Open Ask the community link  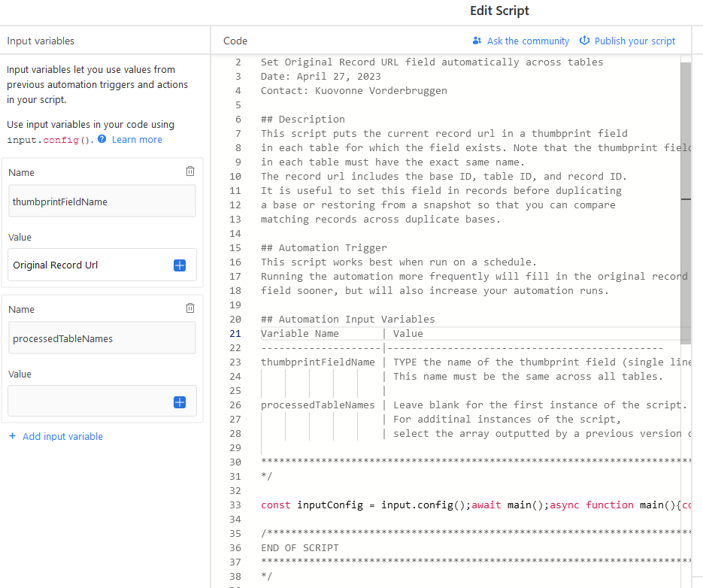528,41
